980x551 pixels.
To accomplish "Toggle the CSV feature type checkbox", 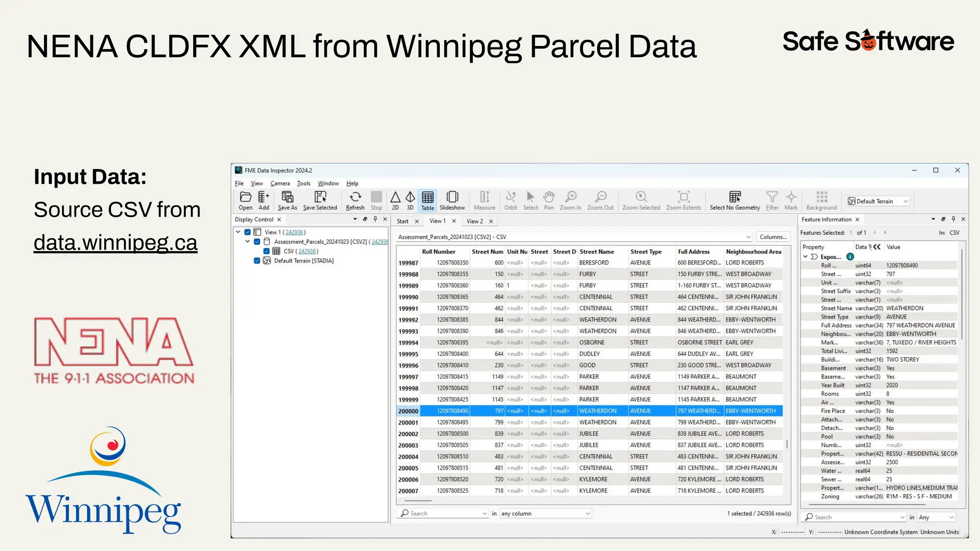I will click(267, 251).
